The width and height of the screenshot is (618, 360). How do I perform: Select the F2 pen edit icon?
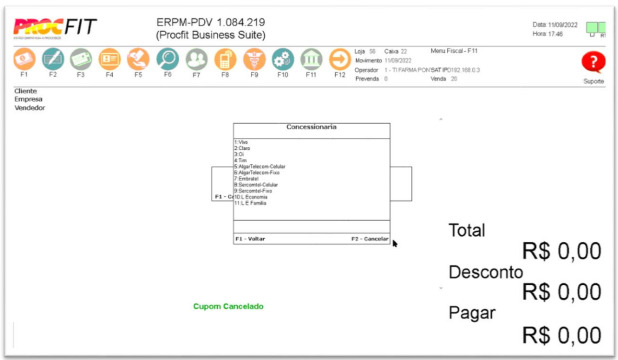(x=53, y=59)
